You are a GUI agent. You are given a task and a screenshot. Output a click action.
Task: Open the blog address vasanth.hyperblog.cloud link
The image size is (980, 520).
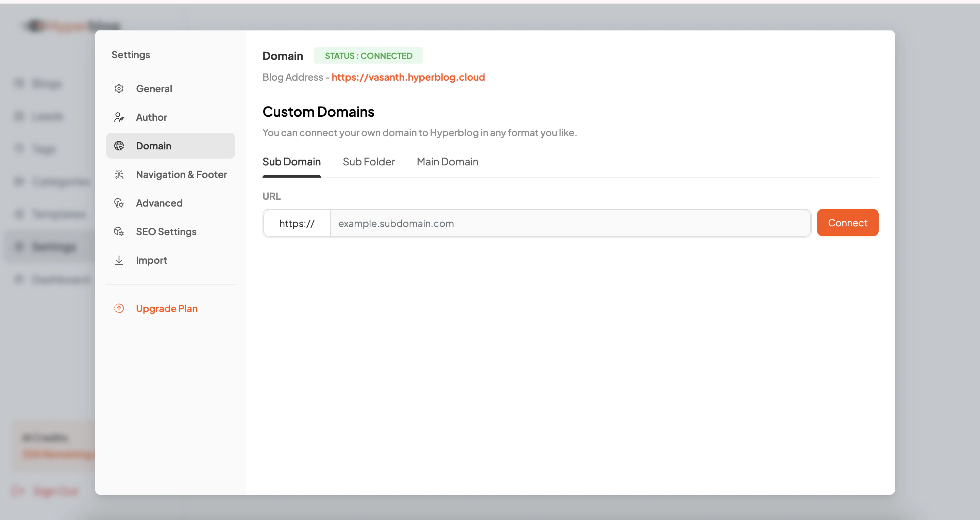408,77
